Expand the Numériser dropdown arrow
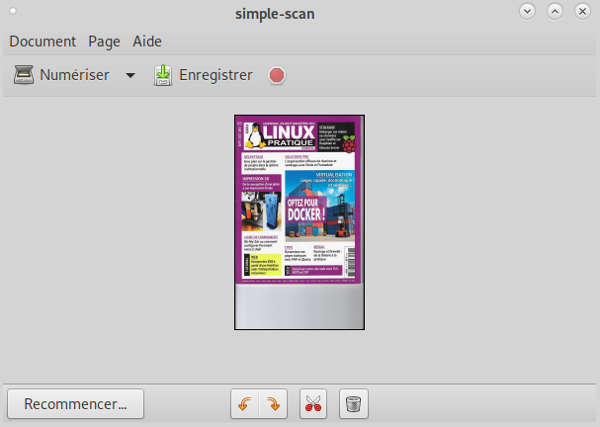600x427 pixels. coord(130,75)
